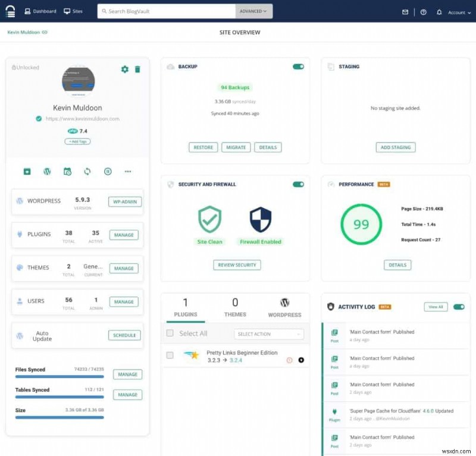
Task: Click the schedule calendar icon
Action: click(67, 171)
